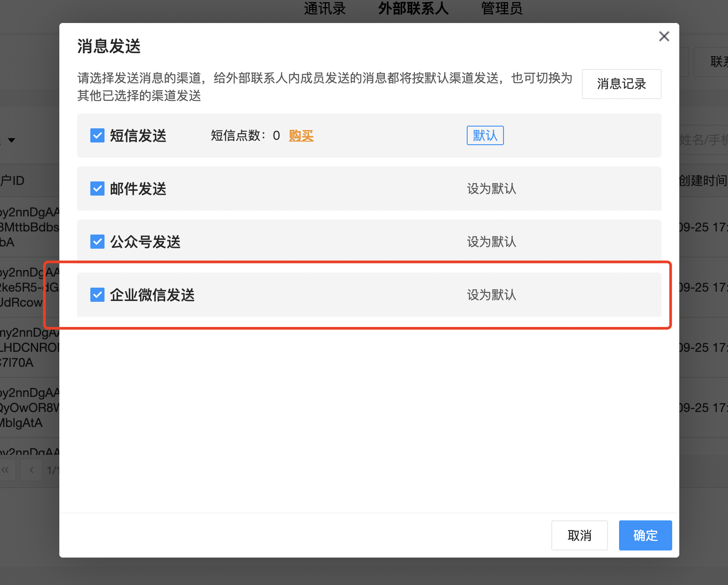Click the 默认 tag on 短信发送 row
The height and width of the screenshot is (585, 728).
(485, 135)
